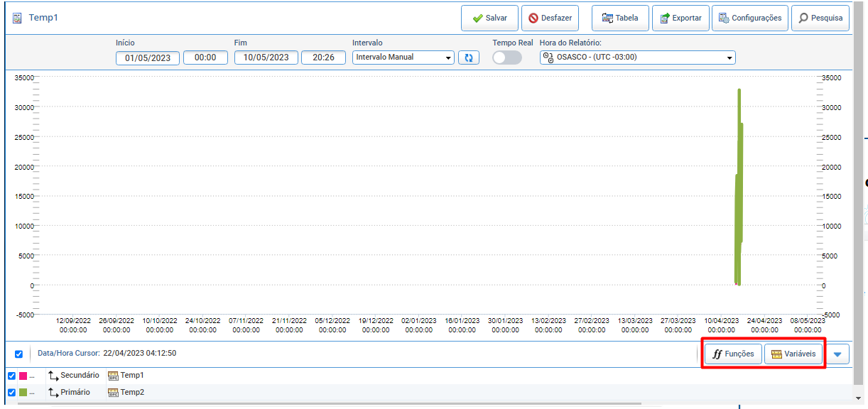Click the Temp1 report title text
Viewport: 868px width, 409px height.
point(43,18)
